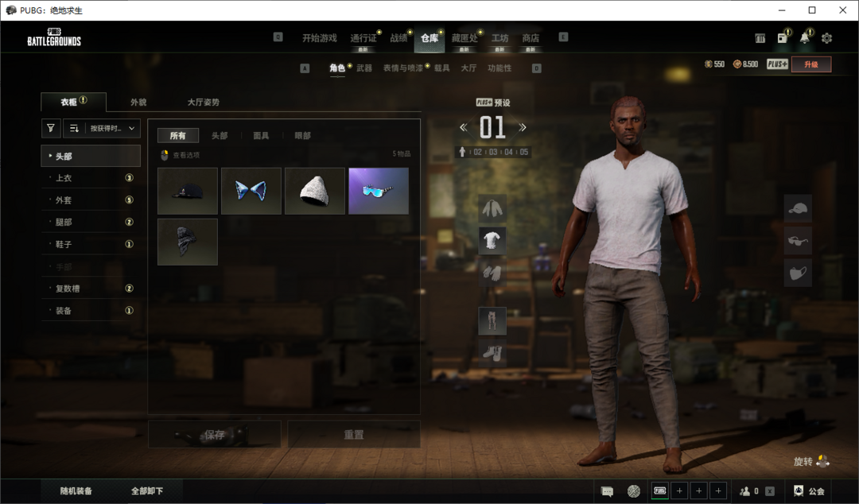Switch to the 大厅姿势 tab
Screen dimensions: 859x504
click(204, 103)
